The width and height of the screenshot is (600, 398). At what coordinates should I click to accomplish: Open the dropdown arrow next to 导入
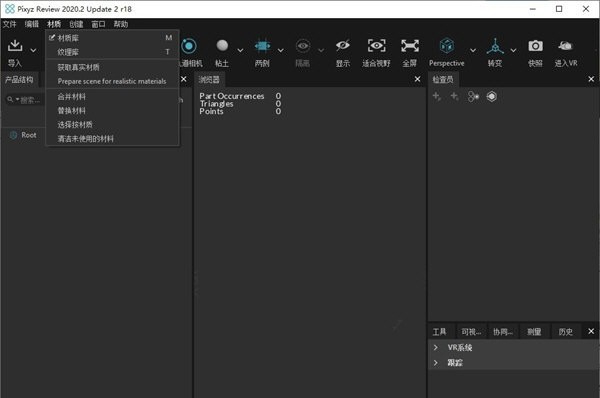coord(33,50)
